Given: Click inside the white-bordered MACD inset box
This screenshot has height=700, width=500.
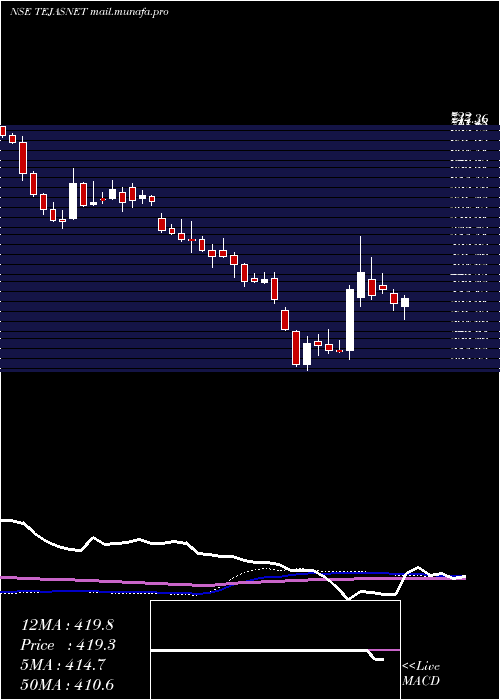Looking at the screenshot, I should (275, 650).
